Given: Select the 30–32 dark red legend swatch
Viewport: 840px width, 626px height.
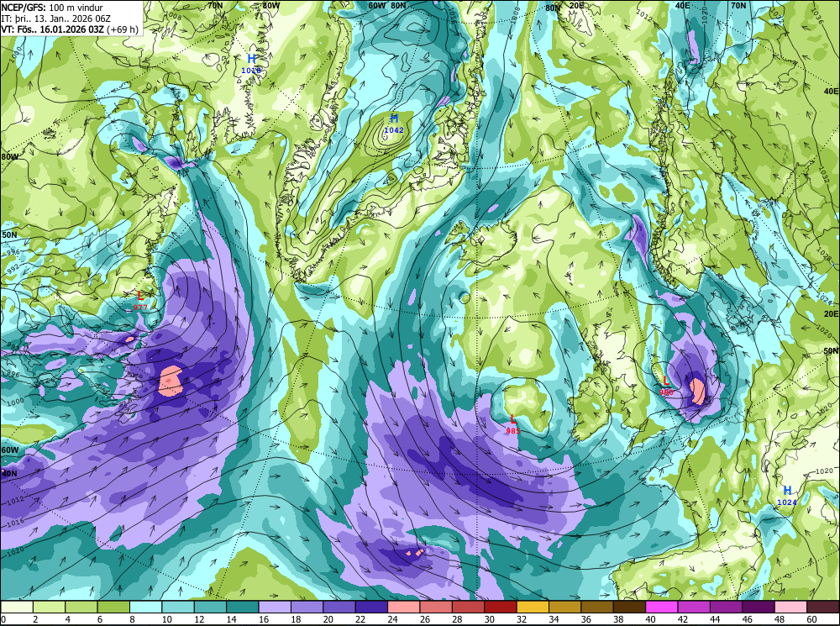Looking at the screenshot, I should pos(501,607).
